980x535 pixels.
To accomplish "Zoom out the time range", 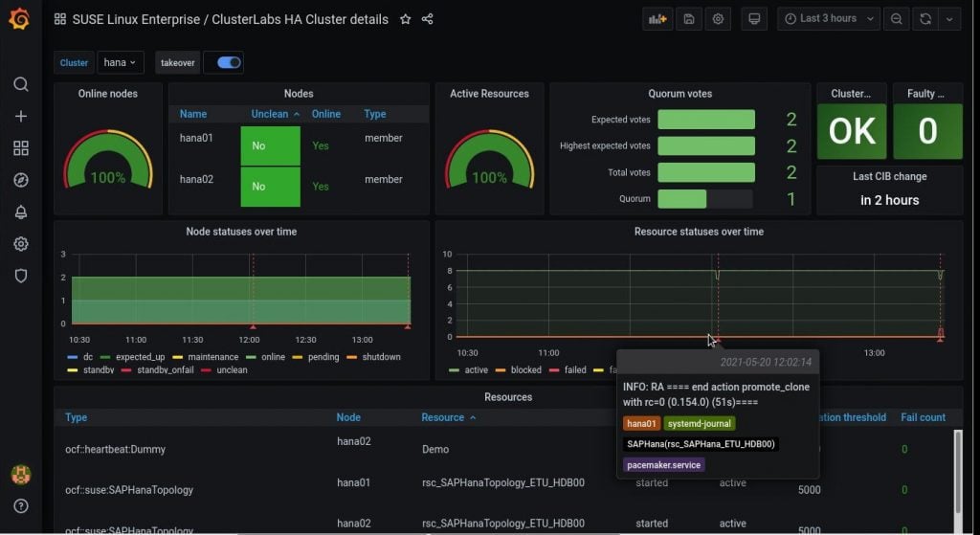I will click(x=896, y=19).
